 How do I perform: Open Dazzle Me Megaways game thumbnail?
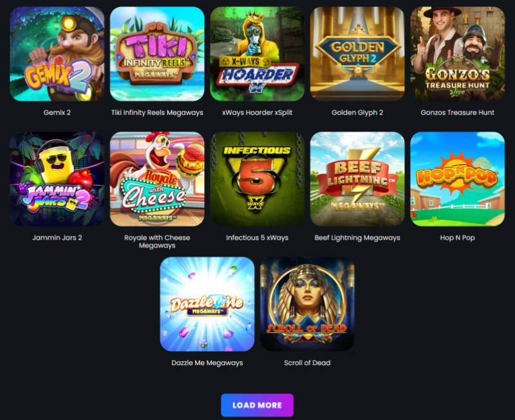[207, 304]
